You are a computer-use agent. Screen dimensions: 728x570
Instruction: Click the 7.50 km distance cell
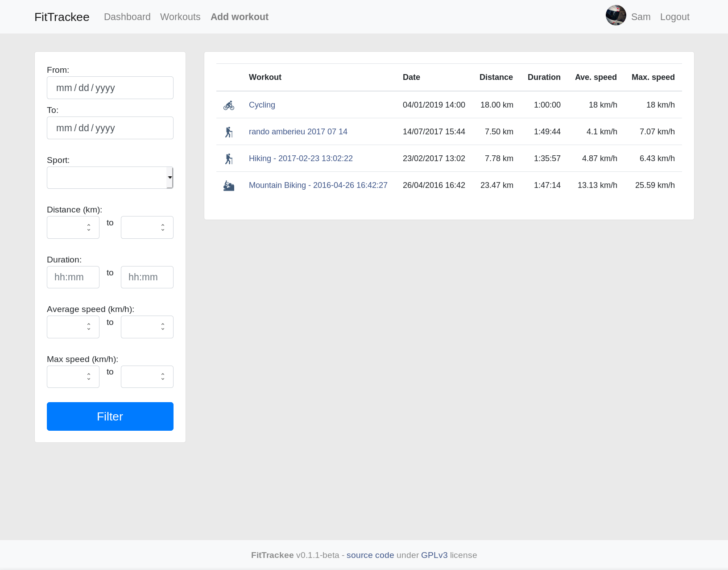pyautogui.click(x=499, y=132)
